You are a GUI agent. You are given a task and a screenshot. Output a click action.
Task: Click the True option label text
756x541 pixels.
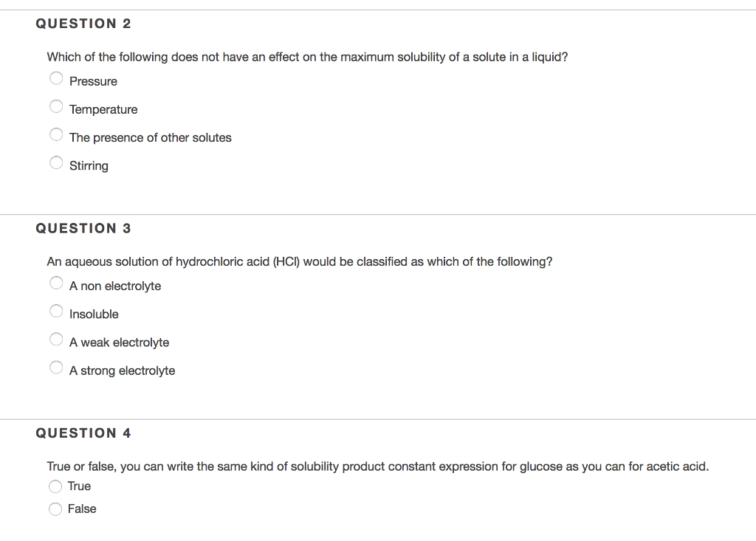tap(80, 486)
